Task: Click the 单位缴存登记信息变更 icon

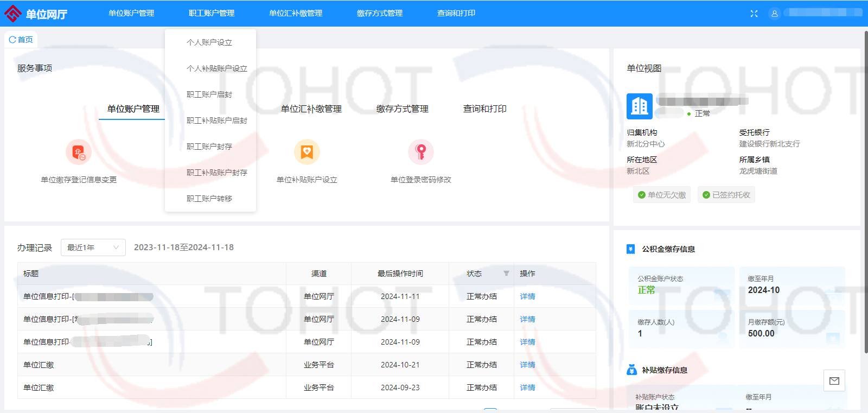Action: coord(79,152)
